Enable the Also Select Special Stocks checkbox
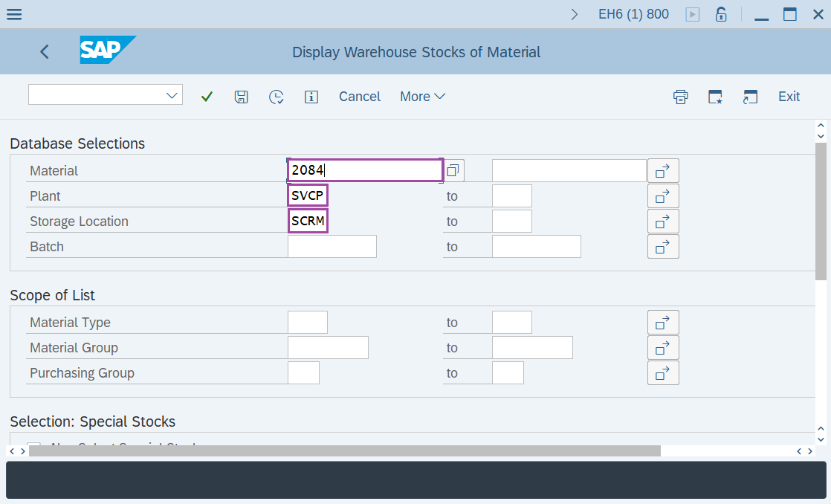The width and height of the screenshot is (831, 504). [x=33, y=445]
